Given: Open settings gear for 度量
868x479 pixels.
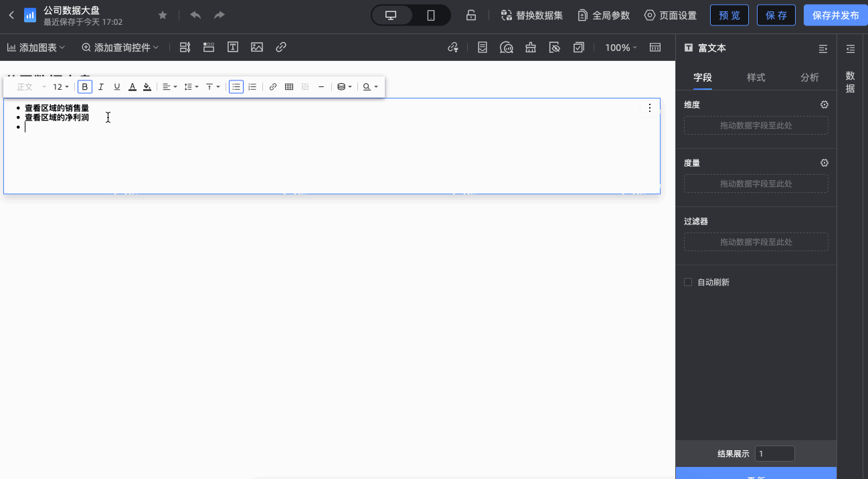Looking at the screenshot, I should (824, 163).
